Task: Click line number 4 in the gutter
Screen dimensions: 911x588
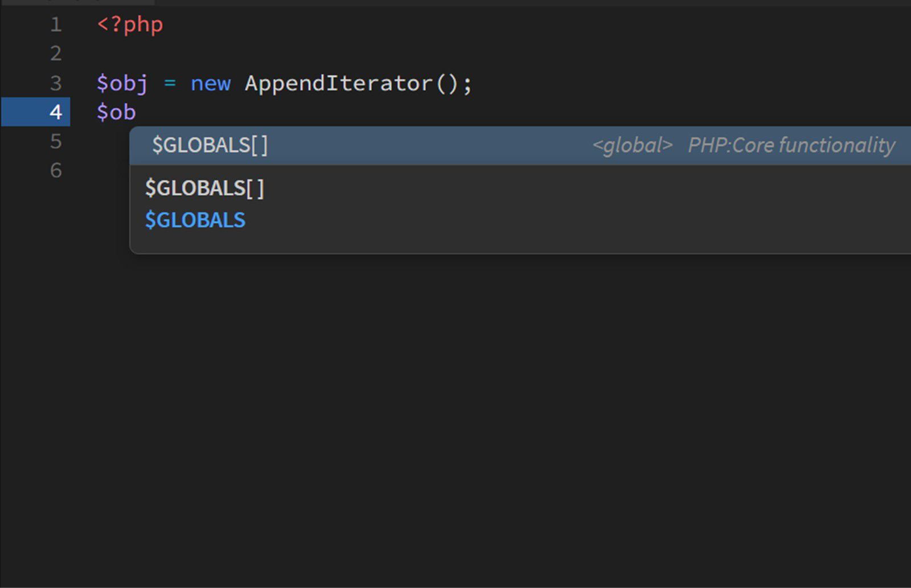Action: 55,112
